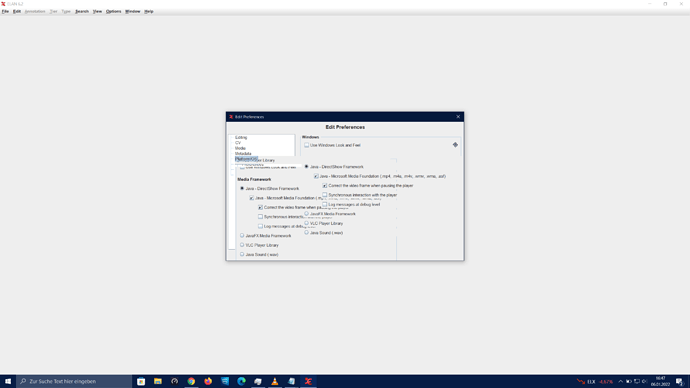Open Microsoft Store from the taskbar
This screenshot has width=690, height=388.
[x=141, y=381]
